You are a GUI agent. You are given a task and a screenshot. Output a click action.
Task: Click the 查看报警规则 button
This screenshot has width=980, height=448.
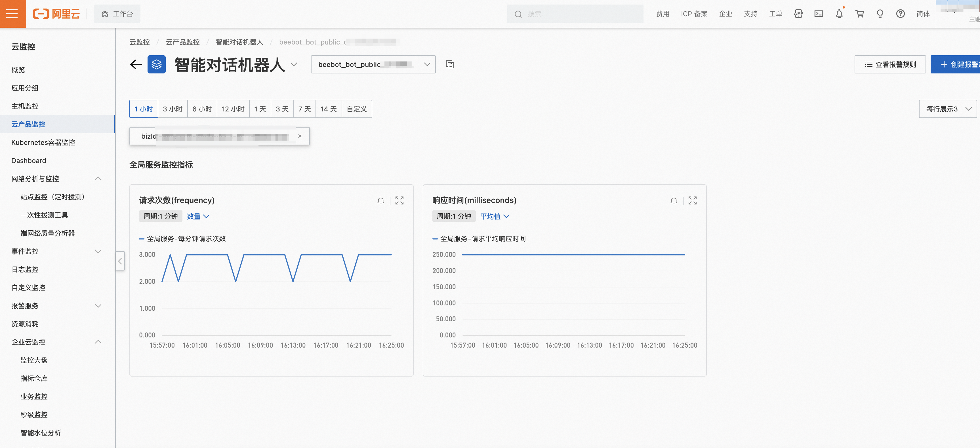coord(890,64)
